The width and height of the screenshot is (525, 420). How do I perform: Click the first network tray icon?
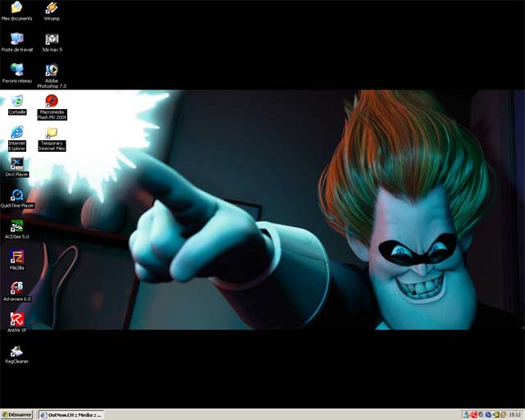[x=466, y=414]
